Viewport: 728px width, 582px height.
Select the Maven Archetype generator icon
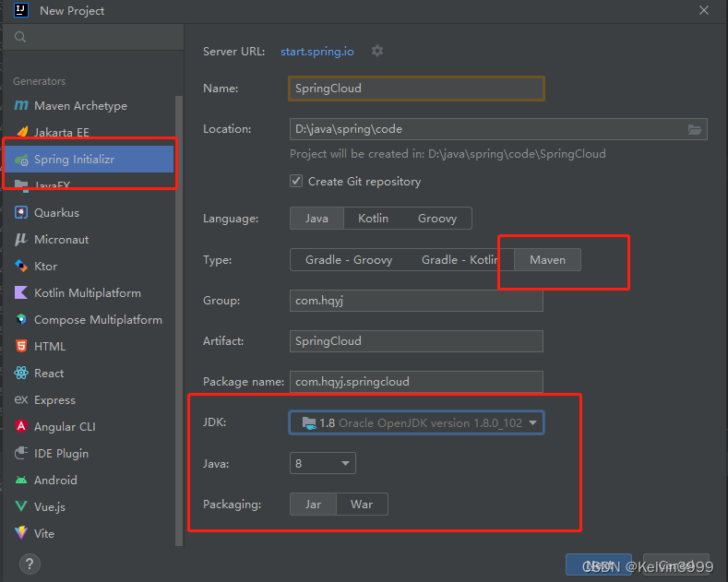(21, 105)
